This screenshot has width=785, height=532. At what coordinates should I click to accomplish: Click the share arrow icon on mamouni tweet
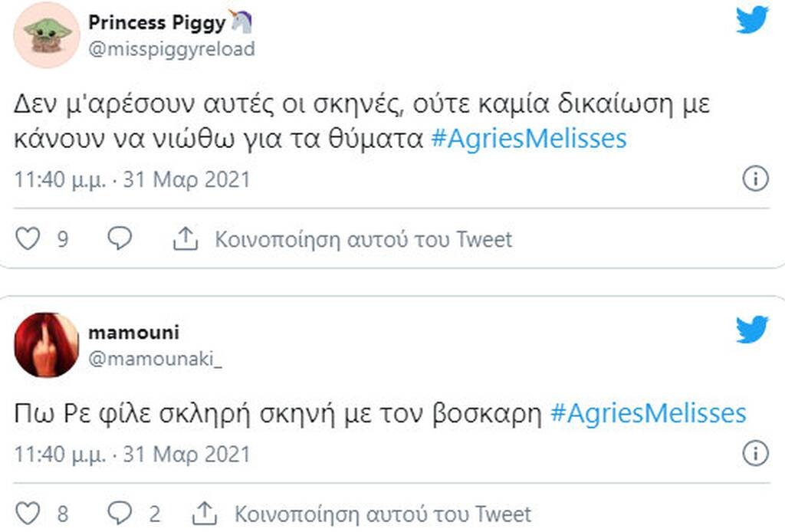(204, 513)
